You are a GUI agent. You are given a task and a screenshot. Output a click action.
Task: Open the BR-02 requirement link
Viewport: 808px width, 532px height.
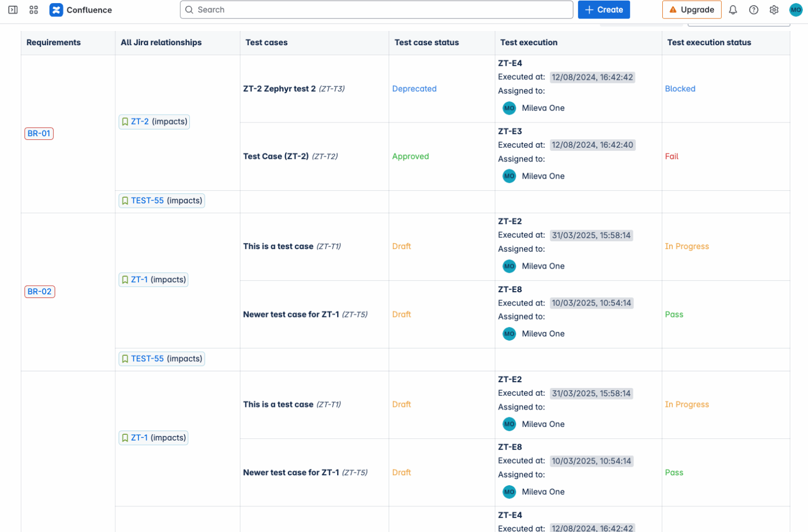coord(39,291)
